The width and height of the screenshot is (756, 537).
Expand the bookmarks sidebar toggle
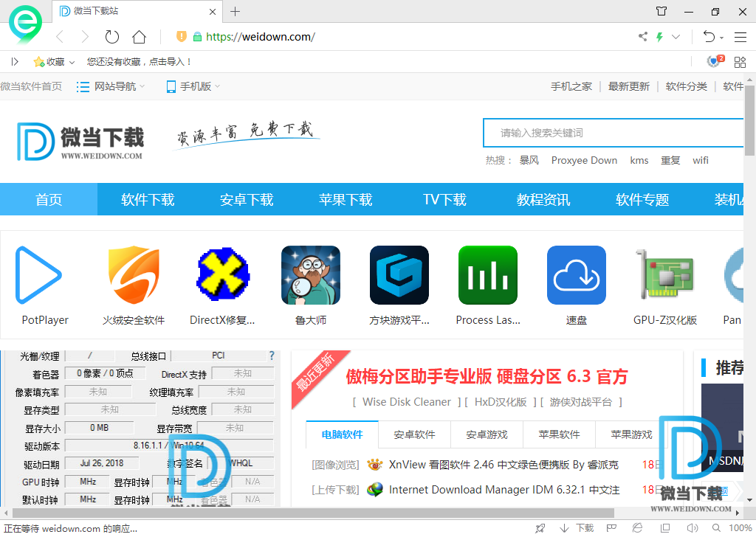tap(15, 62)
